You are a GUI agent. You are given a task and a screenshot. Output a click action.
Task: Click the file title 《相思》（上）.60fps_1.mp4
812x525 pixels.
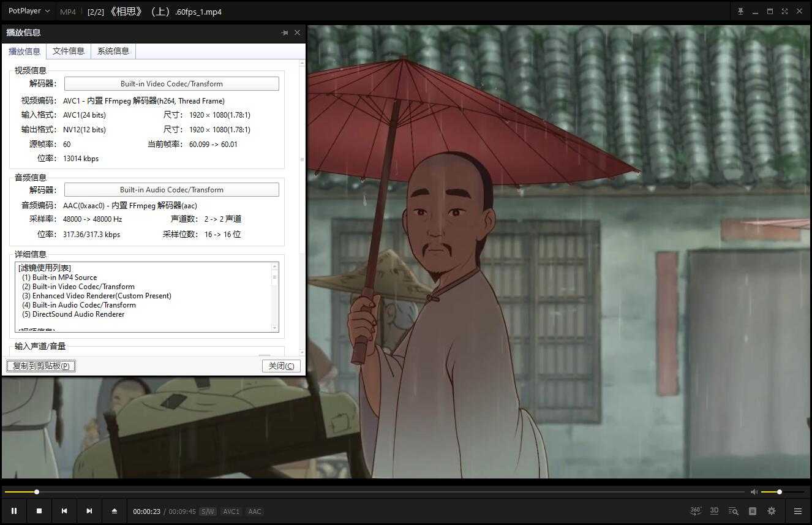165,12
